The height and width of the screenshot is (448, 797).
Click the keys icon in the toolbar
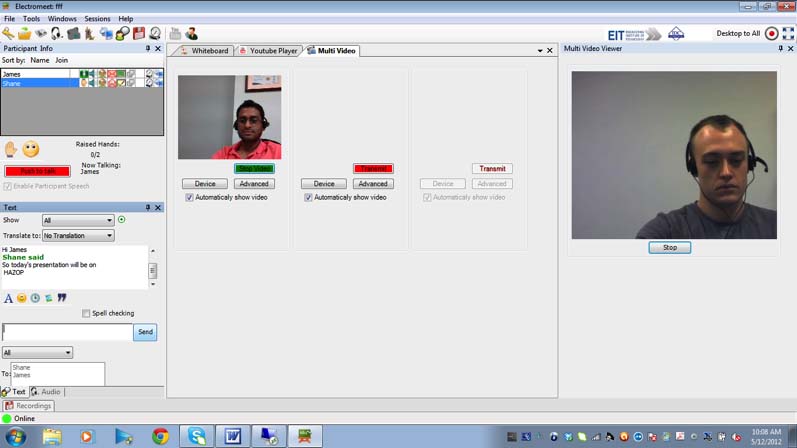[x=8, y=34]
